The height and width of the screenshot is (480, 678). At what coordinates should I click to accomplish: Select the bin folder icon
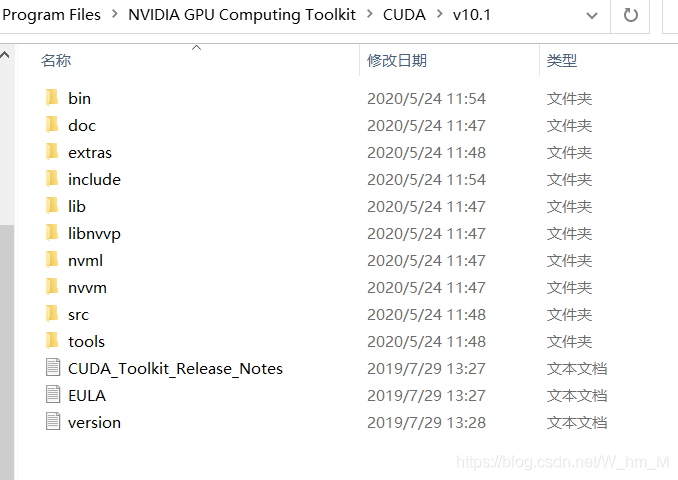[x=52, y=98]
